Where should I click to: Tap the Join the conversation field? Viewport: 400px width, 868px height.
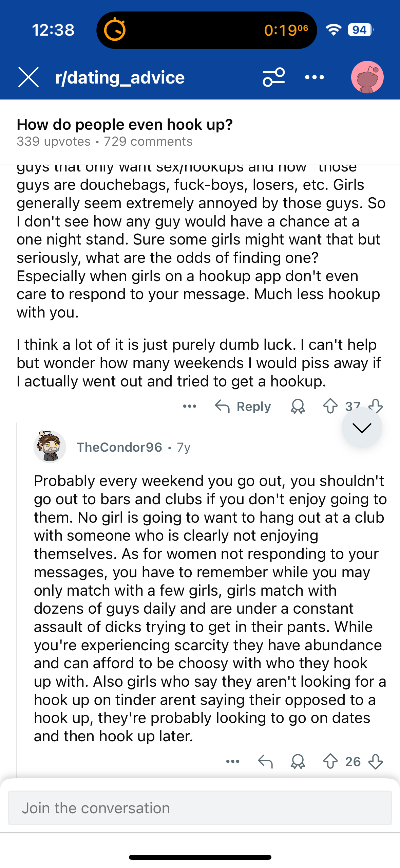pyautogui.click(x=200, y=808)
